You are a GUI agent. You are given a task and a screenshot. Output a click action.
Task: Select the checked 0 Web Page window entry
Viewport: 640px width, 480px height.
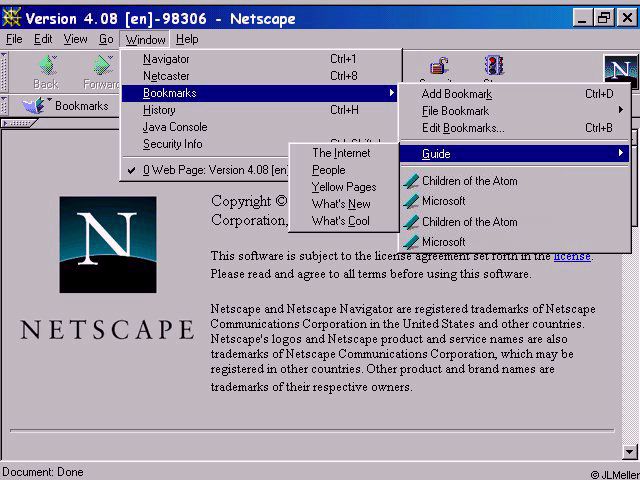tap(205, 170)
